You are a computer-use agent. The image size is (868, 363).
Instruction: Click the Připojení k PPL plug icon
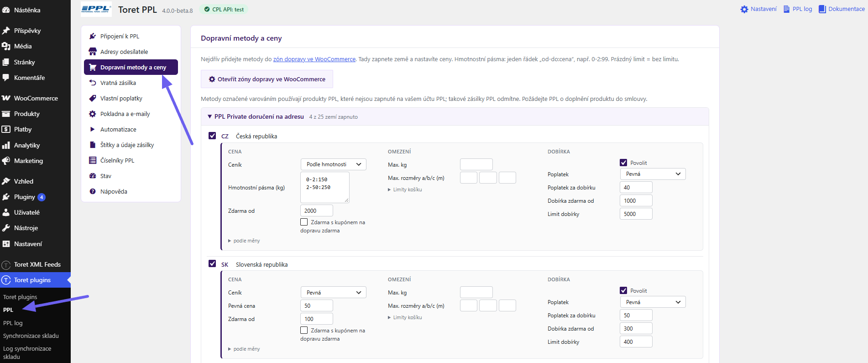(x=93, y=36)
